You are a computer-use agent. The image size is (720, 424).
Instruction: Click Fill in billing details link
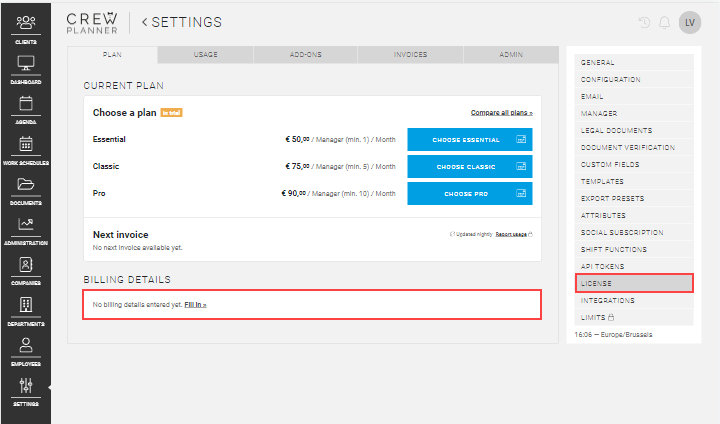coord(195,303)
